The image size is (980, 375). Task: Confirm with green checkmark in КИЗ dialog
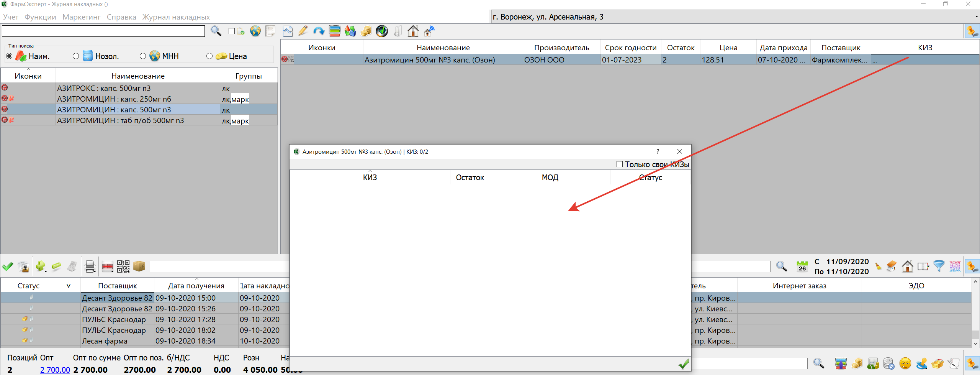click(x=684, y=364)
